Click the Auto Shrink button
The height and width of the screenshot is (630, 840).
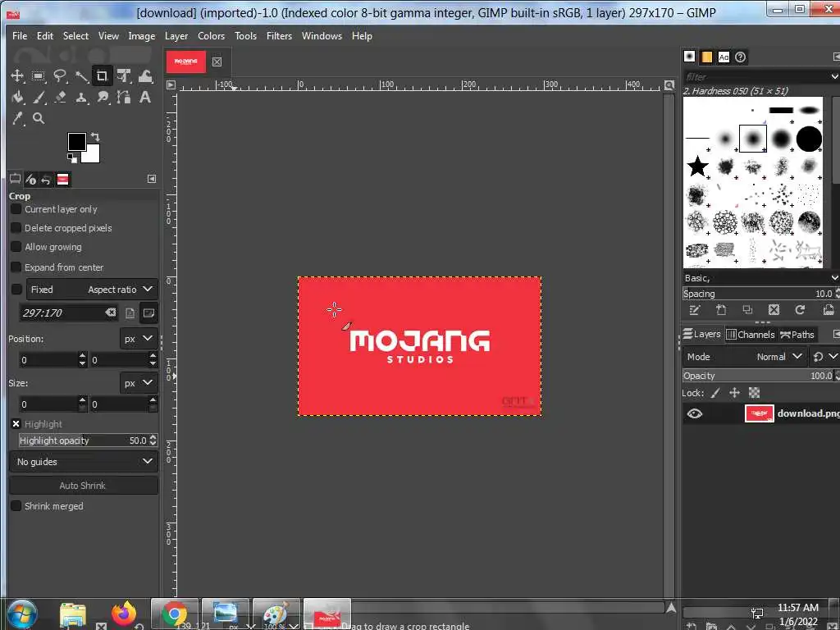tap(84, 486)
